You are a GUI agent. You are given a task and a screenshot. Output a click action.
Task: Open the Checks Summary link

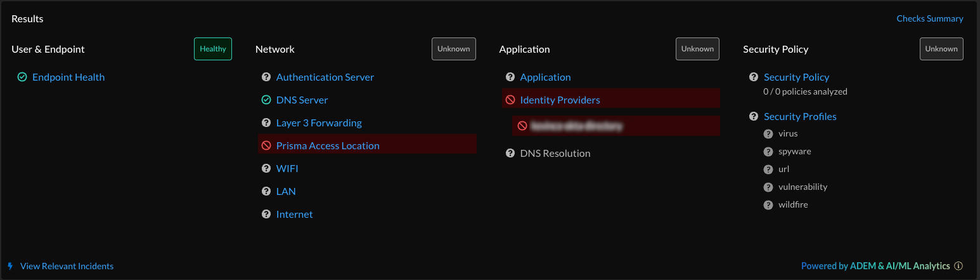[x=929, y=19]
